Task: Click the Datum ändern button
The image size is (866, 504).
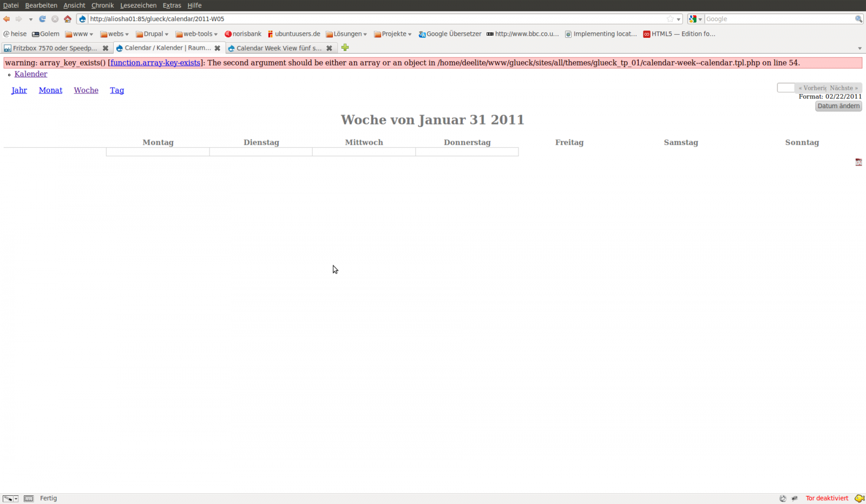Action: pyautogui.click(x=838, y=106)
